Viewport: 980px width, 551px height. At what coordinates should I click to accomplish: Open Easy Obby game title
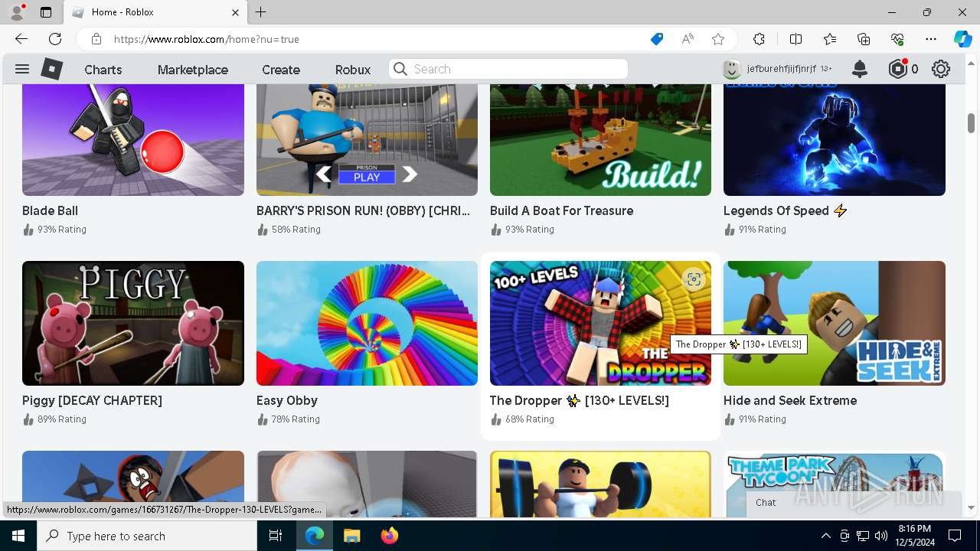287,400
